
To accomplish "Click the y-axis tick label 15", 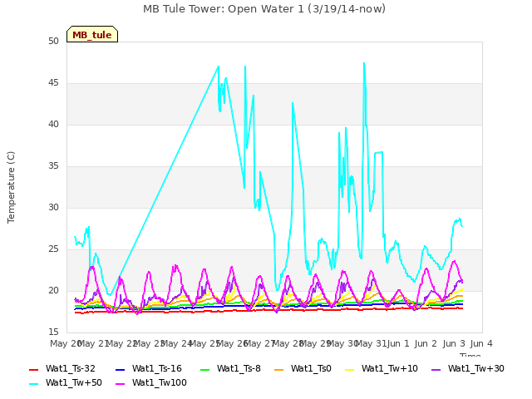I will click(x=53, y=332).
